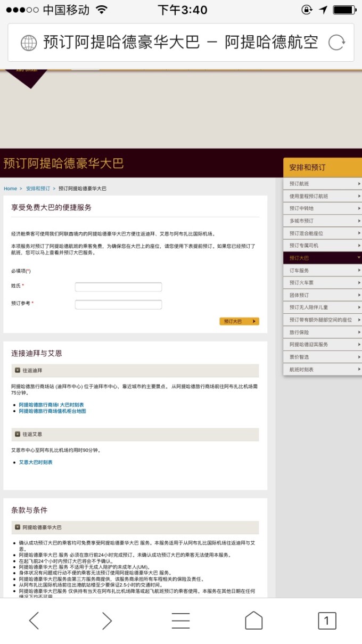
Task: Open 阿提哈德迎宾服务 menu item
Action: (323, 345)
